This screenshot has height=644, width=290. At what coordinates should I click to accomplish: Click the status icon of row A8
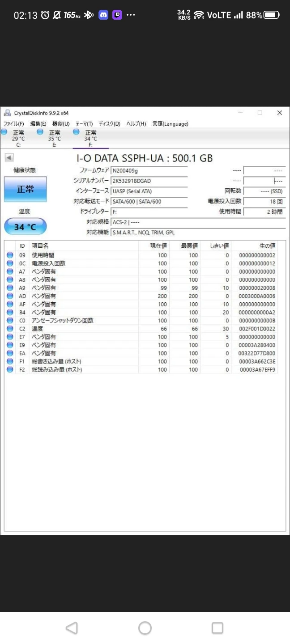tap(10, 280)
